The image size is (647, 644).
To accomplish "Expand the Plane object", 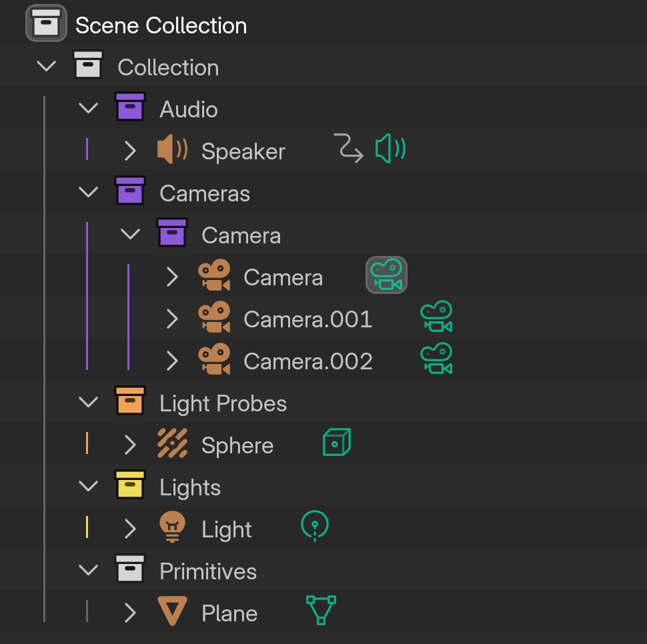I will tap(130, 613).
